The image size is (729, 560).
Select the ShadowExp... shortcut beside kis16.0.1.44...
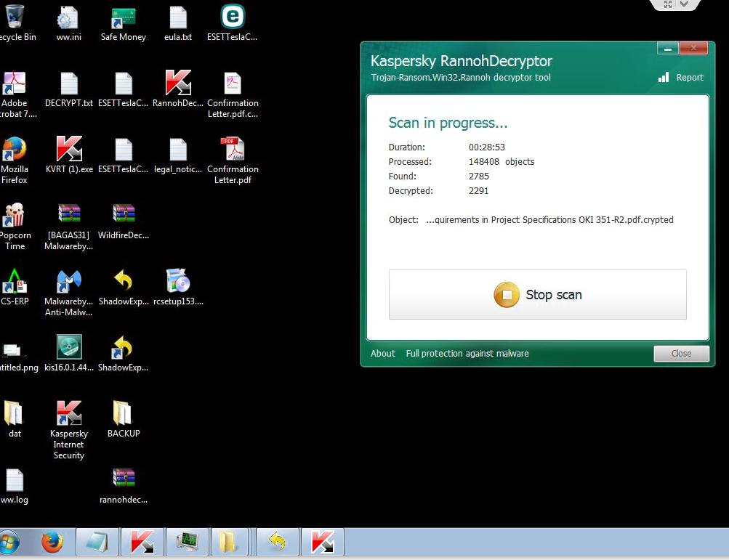coord(124,354)
